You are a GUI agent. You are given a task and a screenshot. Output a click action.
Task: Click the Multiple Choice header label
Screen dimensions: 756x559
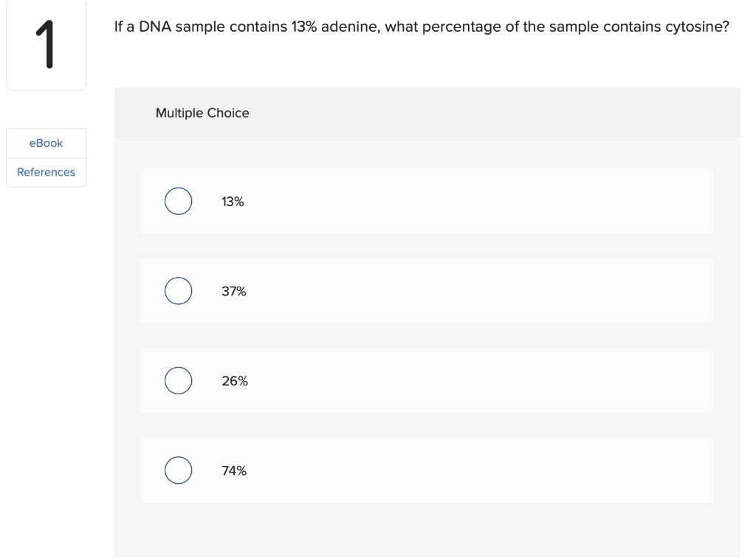[x=202, y=113]
